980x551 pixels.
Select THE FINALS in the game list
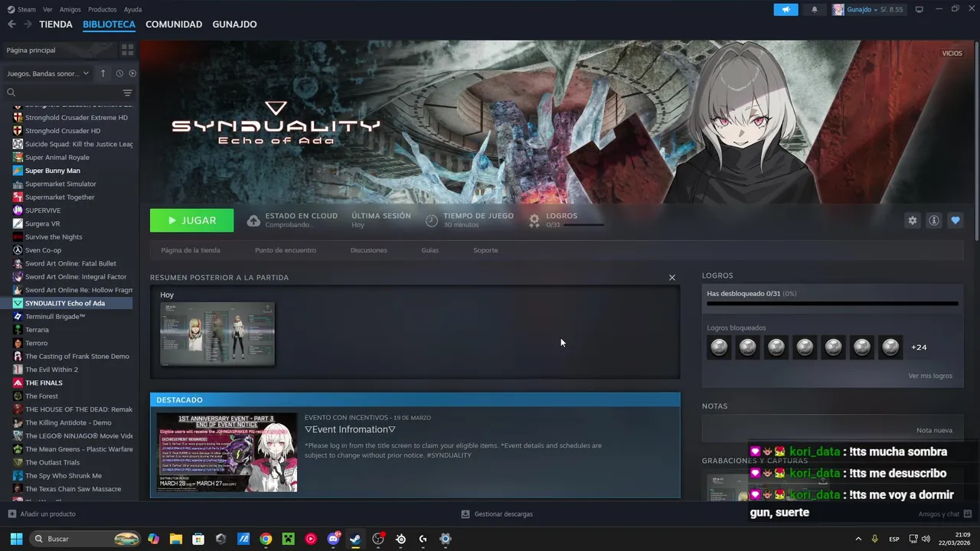[x=44, y=383]
